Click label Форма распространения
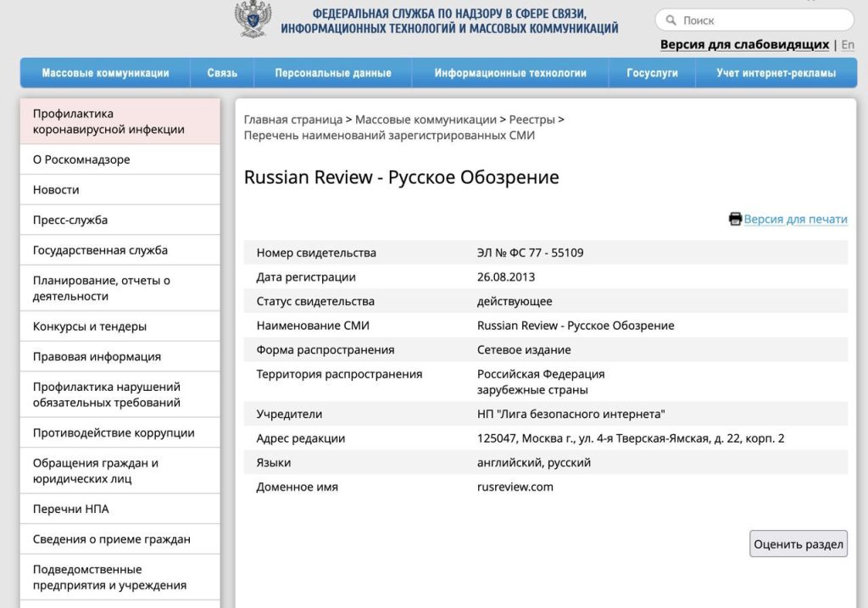 point(325,350)
